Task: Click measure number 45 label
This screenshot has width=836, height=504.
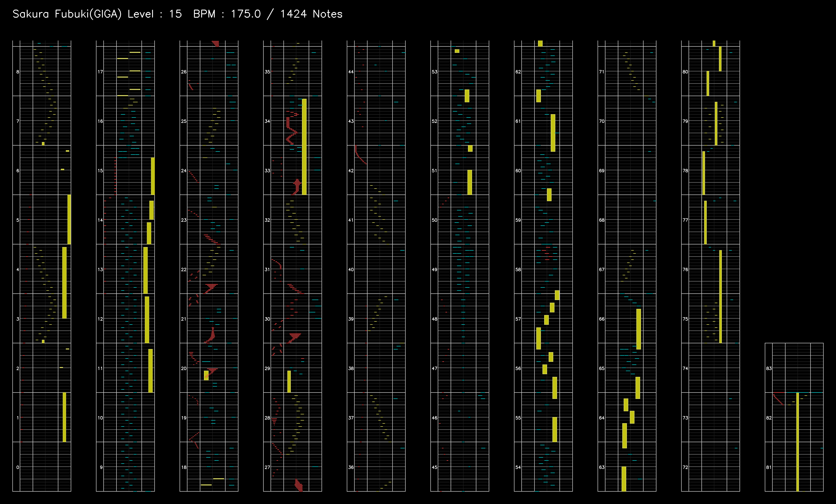Action: point(434,467)
